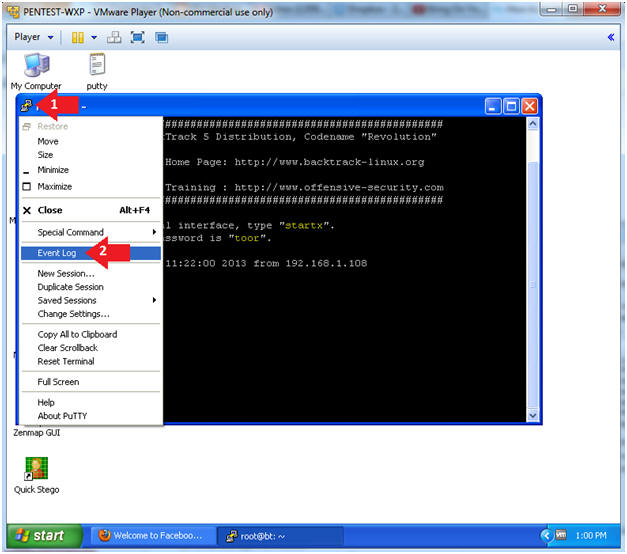The image size is (627, 554).
Task: Collapse VMware toolbar with double chevron
Action: click(611, 37)
